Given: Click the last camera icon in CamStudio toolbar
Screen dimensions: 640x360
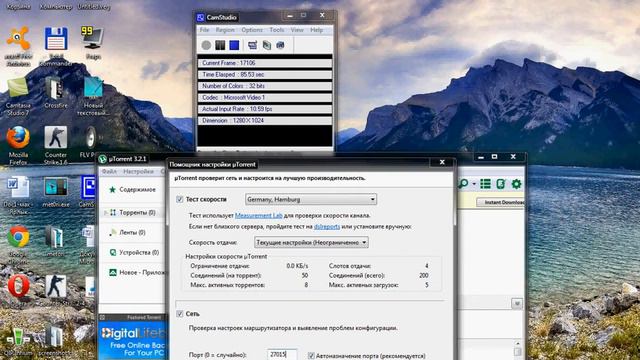Looking at the screenshot, I should coord(280,45).
